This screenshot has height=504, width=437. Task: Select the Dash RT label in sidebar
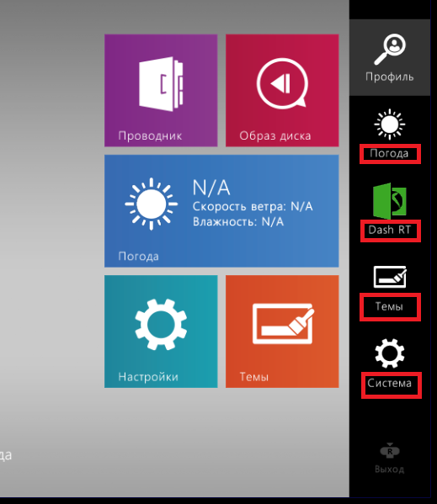pos(389,230)
